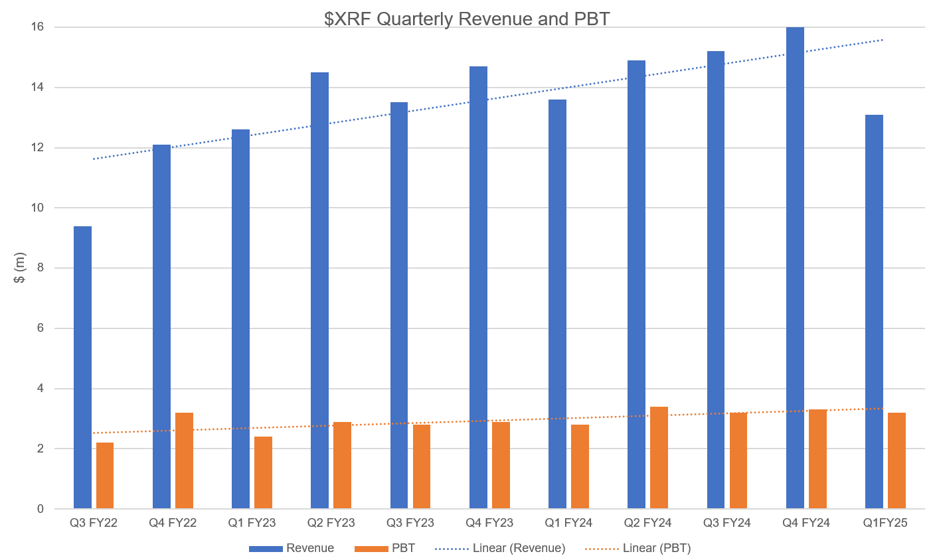Click the Q1 FY23 axis label
931x560 pixels.
click(252, 523)
